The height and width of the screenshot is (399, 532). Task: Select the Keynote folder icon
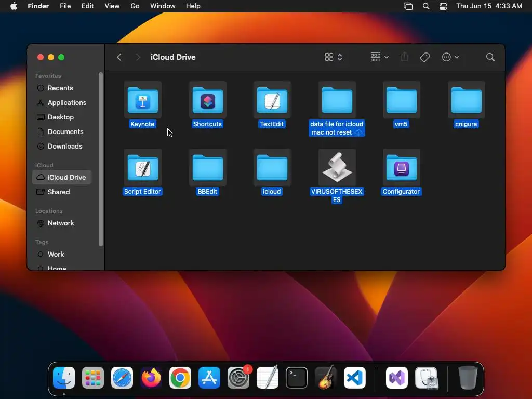pos(142,100)
